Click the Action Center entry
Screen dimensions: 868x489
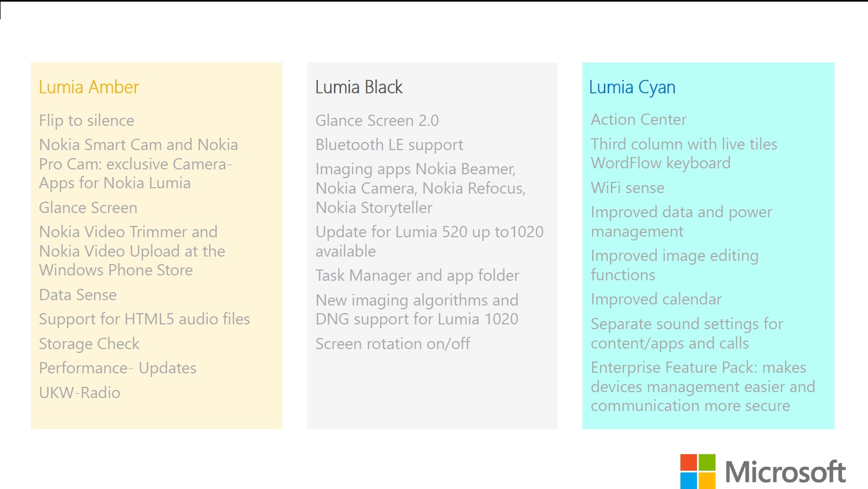click(638, 119)
